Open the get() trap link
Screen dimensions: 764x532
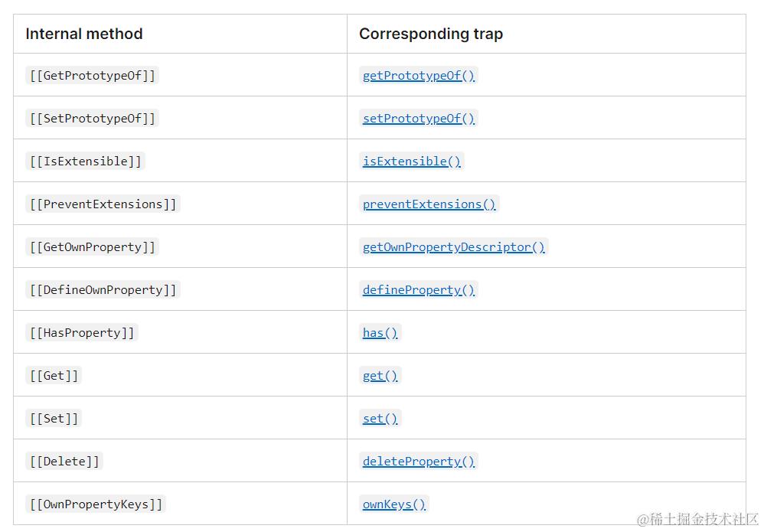pos(380,376)
